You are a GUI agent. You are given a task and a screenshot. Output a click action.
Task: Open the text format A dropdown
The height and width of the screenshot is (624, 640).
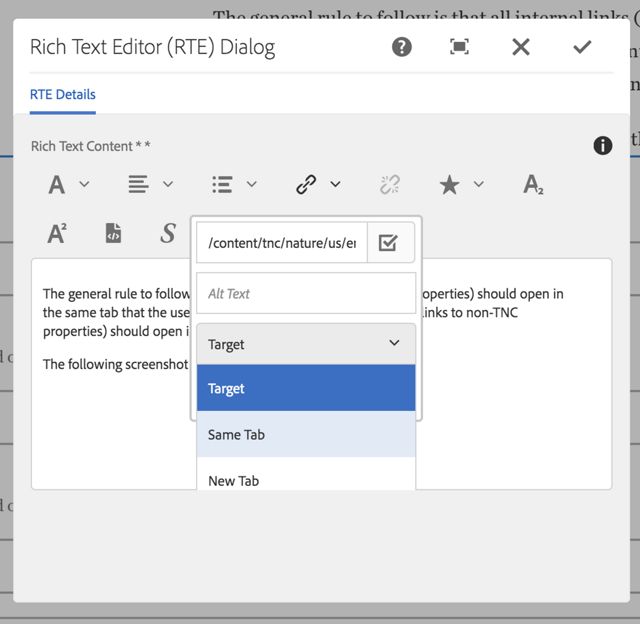[68, 184]
